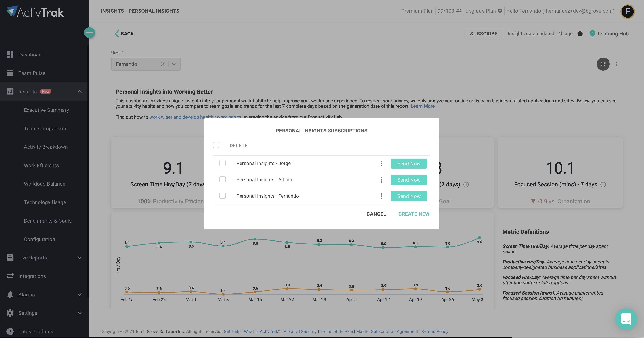Click the Upgrade Plan arrow icon
Viewport: 644px width, 338px height.
(x=500, y=11)
